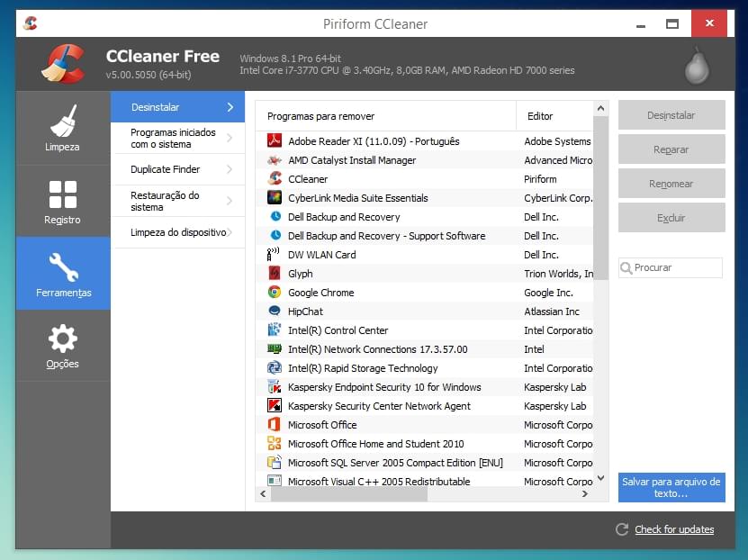Click the Google Chrome icon
Image resolution: width=748 pixels, height=560 pixels.
click(275, 292)
